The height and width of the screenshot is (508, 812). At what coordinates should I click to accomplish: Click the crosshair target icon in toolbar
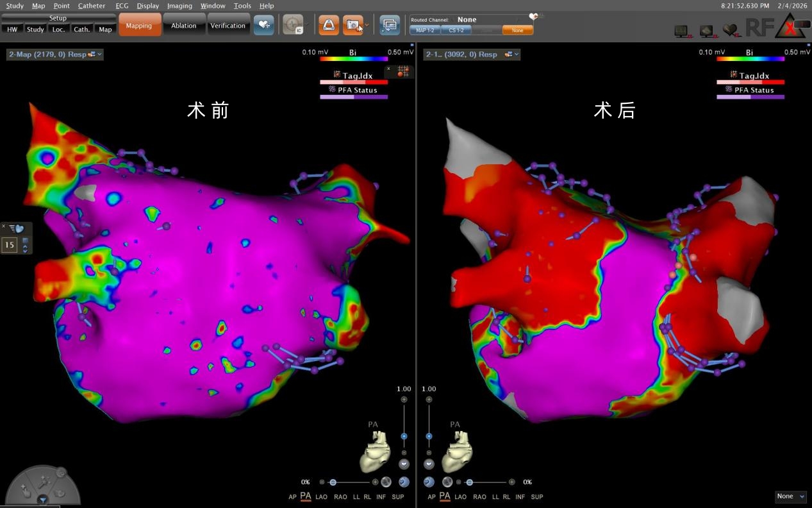tap(293, 26)
